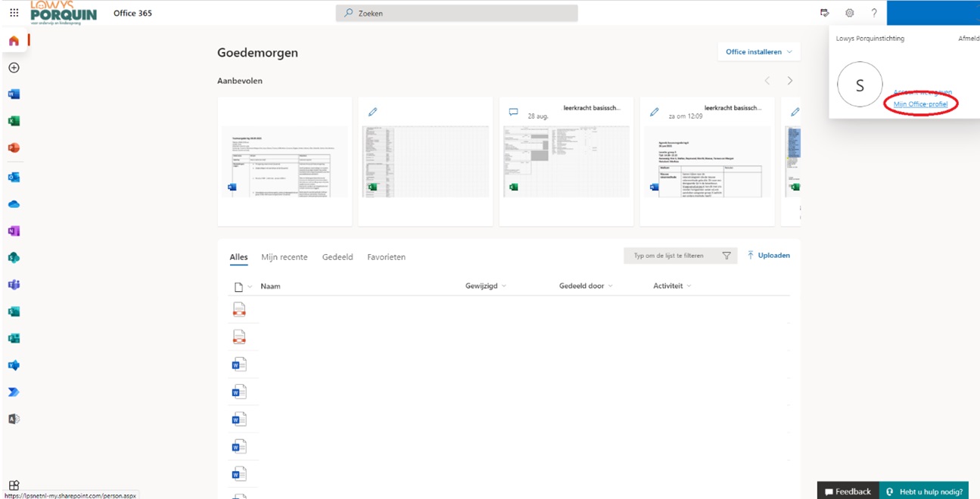
Task: Expand the Gedeeld door column filter
Action: pos(586,286)
